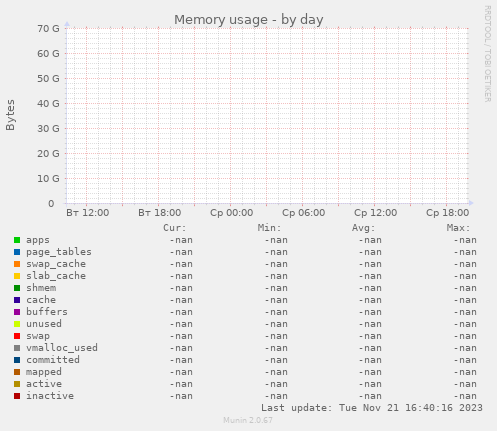The height and width of the screenshot is (431, 497).
Task: Click the blue page_tables legend swatch
Action: (17, 252)
